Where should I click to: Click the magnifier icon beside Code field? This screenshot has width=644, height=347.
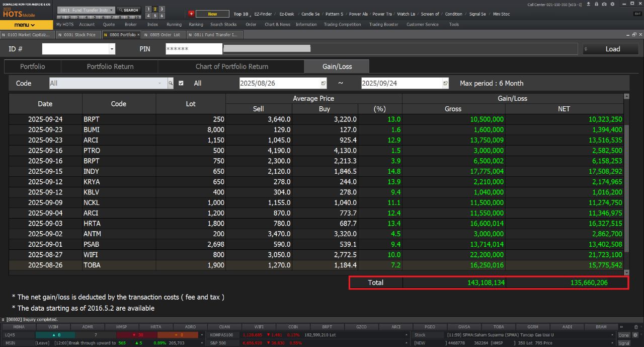coord(171,83)
